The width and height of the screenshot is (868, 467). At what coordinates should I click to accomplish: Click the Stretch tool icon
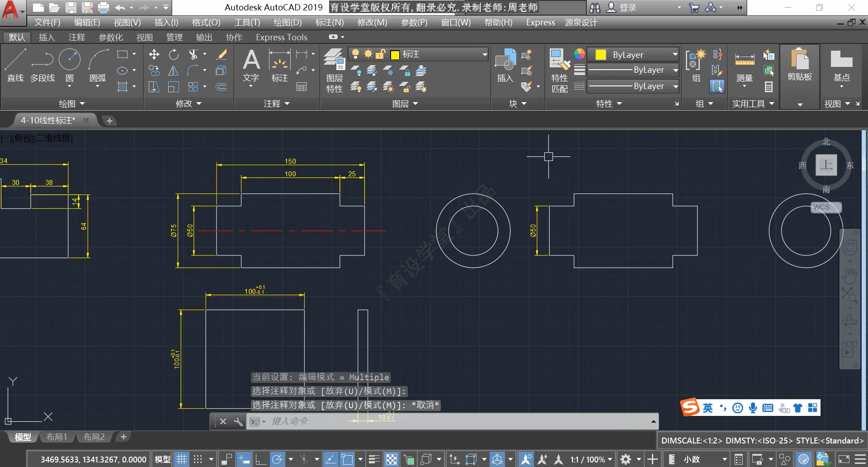[x=154, y=87]
